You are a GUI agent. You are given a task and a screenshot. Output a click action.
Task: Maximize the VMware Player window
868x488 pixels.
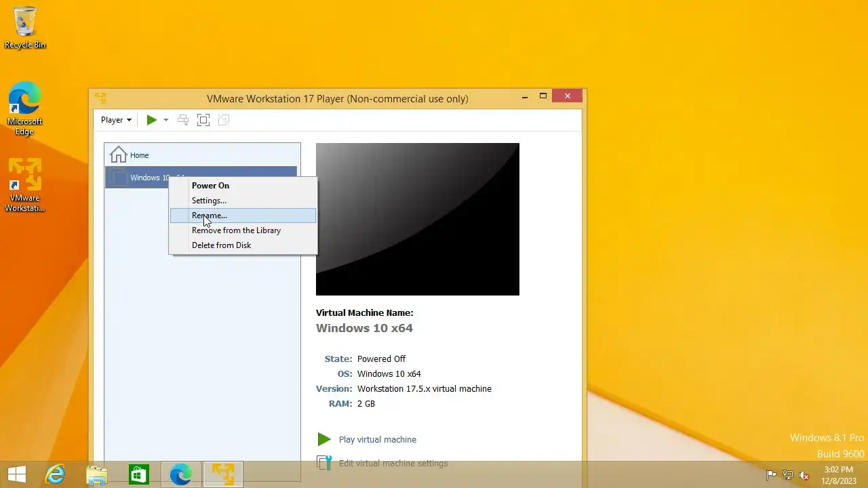[543, 97]
